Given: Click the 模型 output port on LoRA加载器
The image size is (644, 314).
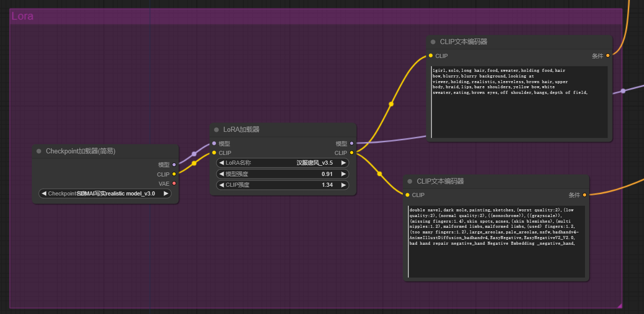Looking at the screenshot, I should pyautogui.click(x=351, y=144).
